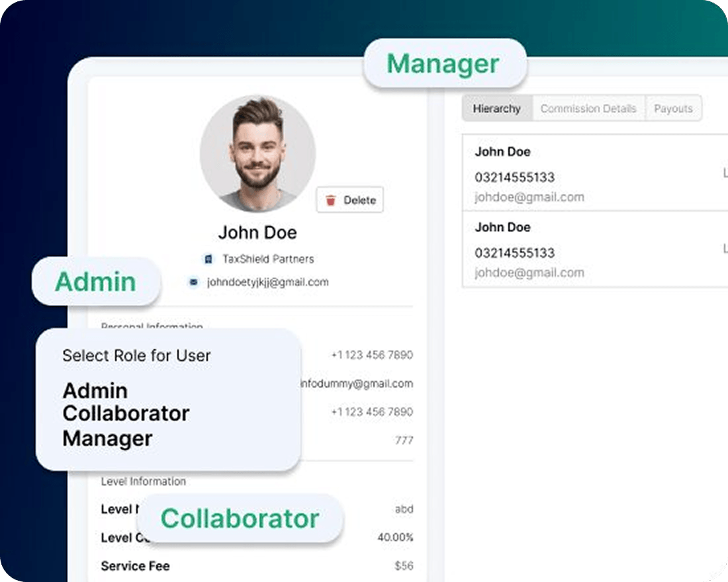Select Manager in role list

point(107,438)
